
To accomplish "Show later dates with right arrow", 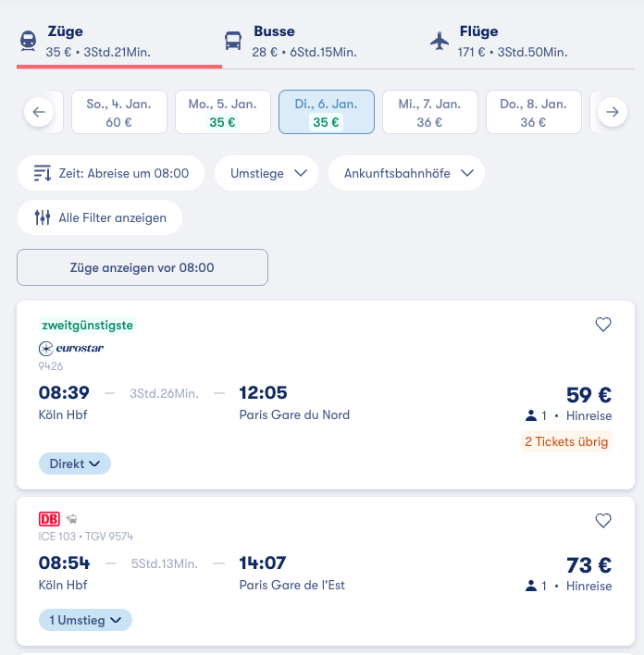I will 612,113.
